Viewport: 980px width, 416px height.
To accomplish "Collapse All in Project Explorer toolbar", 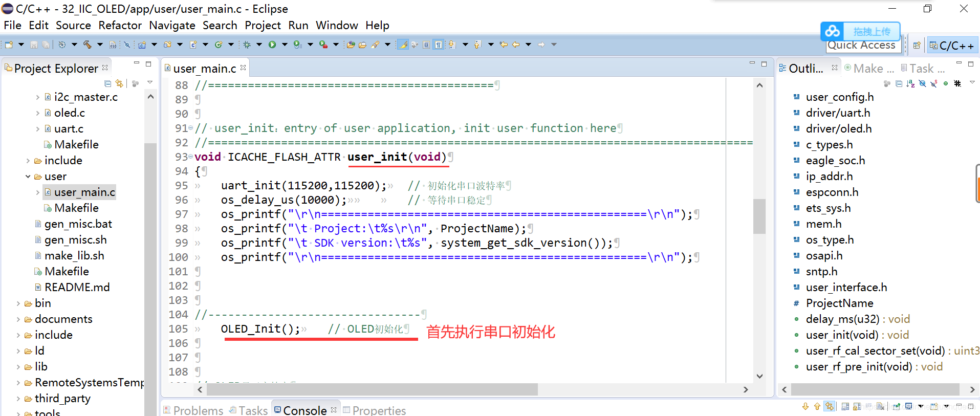I will click(107, 83).
